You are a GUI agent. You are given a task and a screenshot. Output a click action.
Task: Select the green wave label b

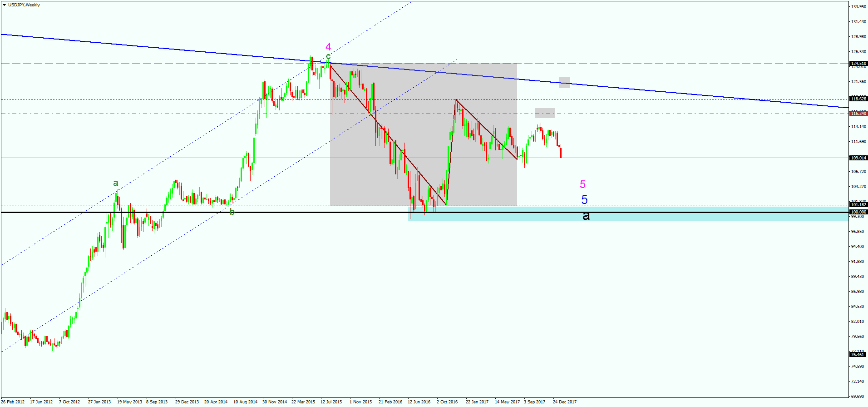232,212
